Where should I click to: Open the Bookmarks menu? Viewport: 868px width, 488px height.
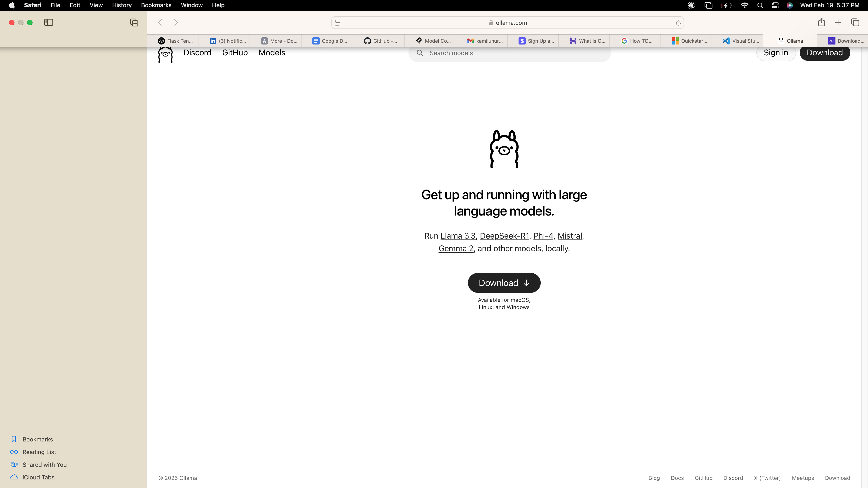click(x=156, y=5)
